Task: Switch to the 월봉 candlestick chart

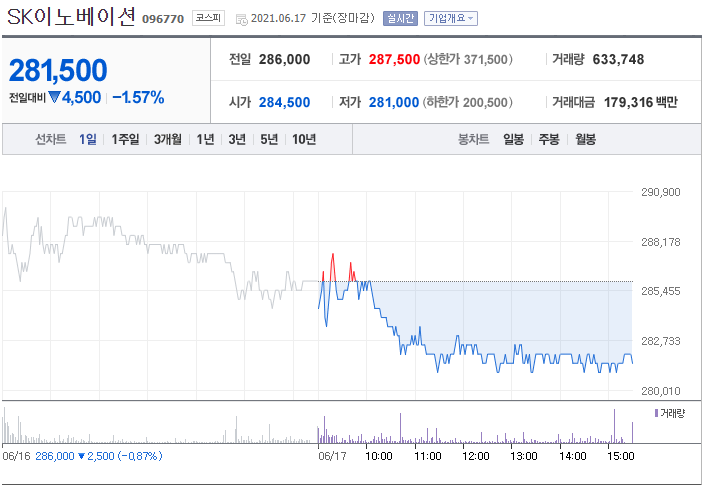Action: coord(586,139)
